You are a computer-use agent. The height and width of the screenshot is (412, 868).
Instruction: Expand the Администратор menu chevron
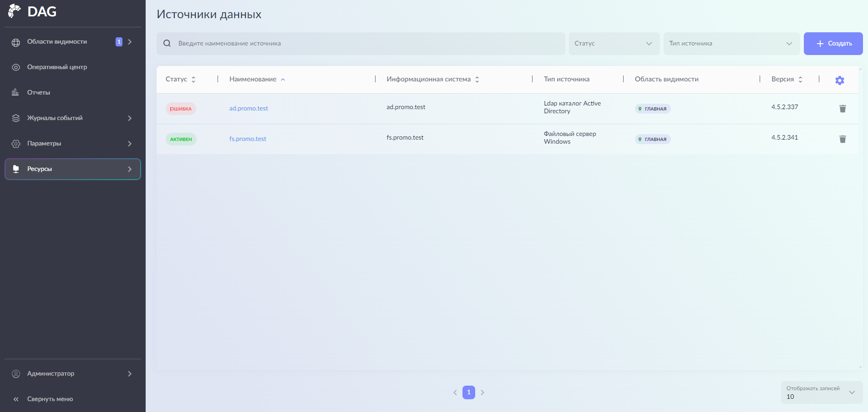click(x=130, y=374)
